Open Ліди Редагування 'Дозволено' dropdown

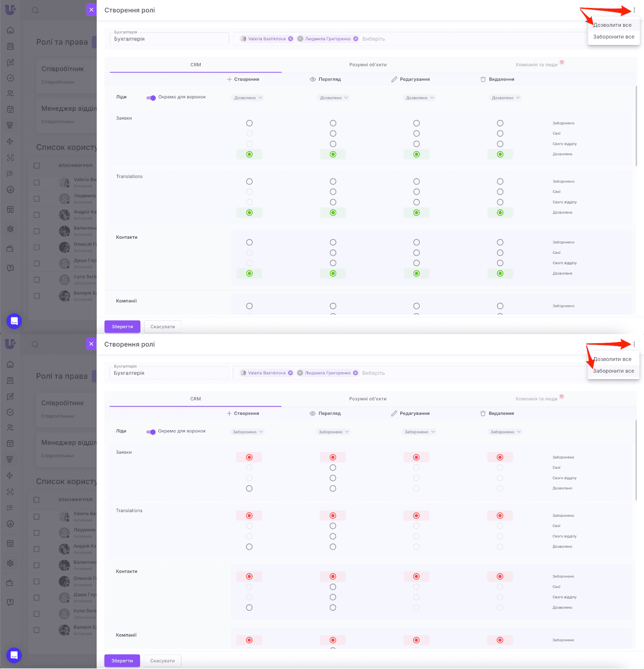point(420,98)
